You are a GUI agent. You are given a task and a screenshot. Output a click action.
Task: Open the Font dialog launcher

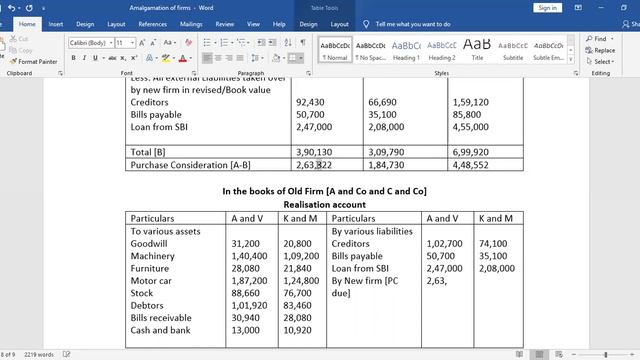(193, 73)
